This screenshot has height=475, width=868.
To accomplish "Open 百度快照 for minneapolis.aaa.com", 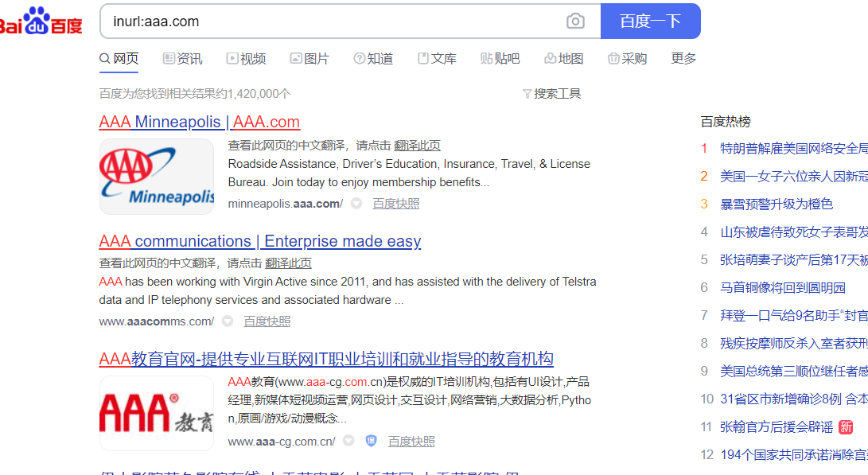I will coord(395,204).
